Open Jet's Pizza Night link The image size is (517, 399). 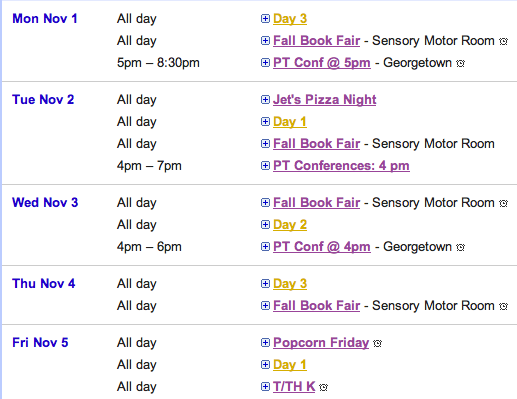click(x=324, y=100)
